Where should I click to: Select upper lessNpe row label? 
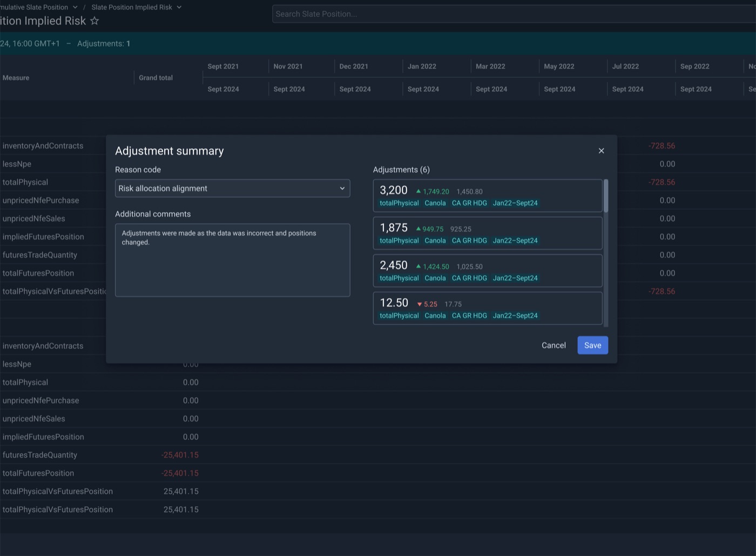tap(17, 164)
